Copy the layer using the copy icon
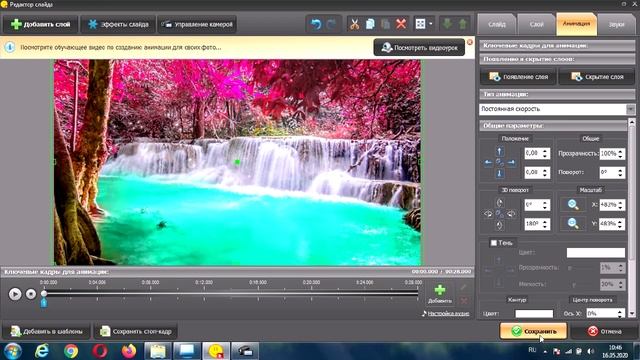640x360 pixels. click(x=370, y=24)
